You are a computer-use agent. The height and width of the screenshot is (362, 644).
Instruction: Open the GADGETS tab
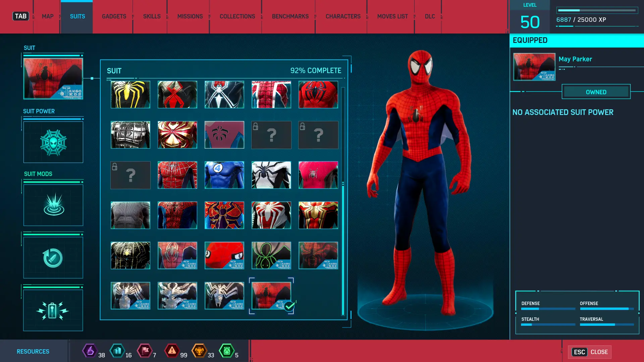[x=114, y=16]
